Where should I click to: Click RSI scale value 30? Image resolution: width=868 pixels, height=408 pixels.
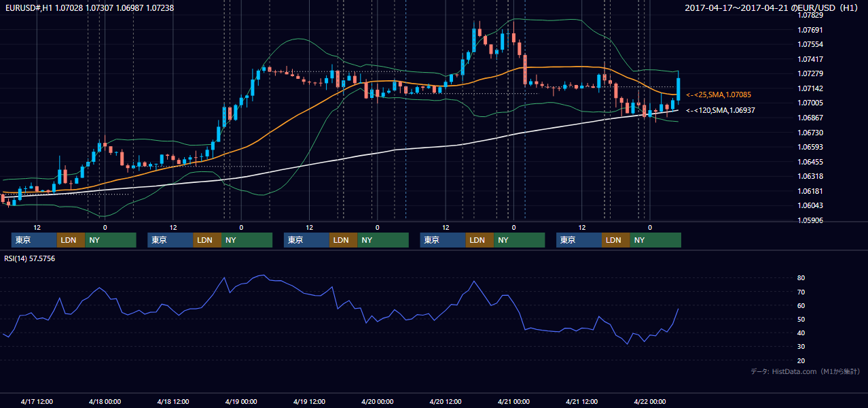[801, 347]
